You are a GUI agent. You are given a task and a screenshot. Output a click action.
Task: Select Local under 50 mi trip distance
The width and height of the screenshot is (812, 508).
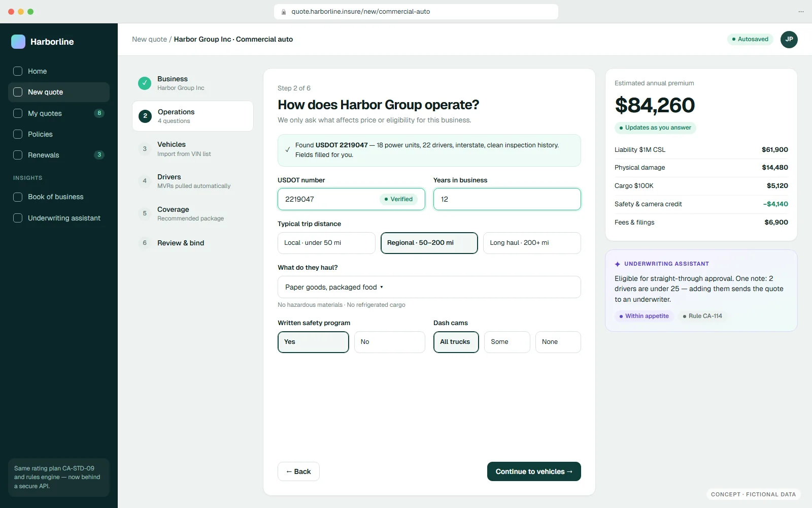coord(326,243)
